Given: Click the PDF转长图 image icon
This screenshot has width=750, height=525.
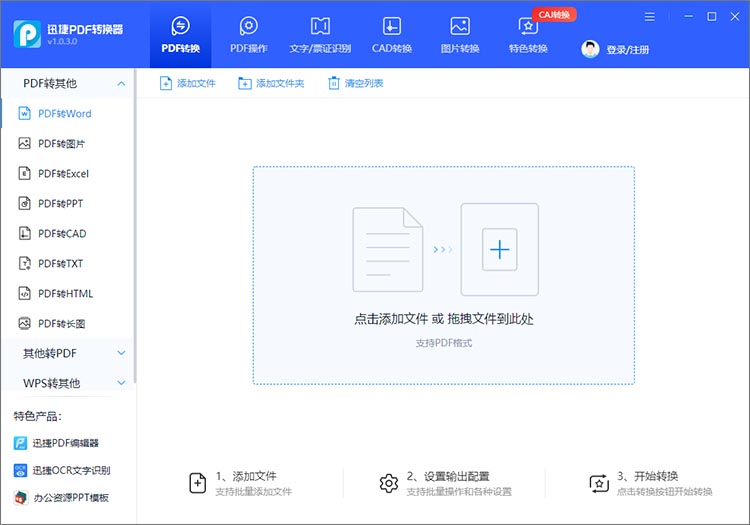Looking at the screenshot, I should (24, 323).
